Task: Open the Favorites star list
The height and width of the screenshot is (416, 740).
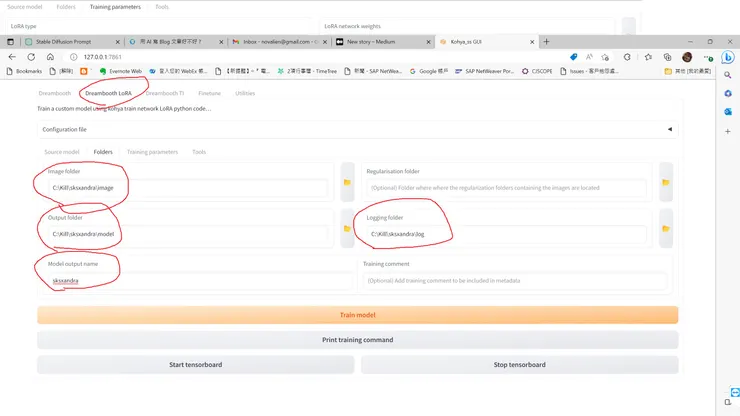Action: click(648, 57)
